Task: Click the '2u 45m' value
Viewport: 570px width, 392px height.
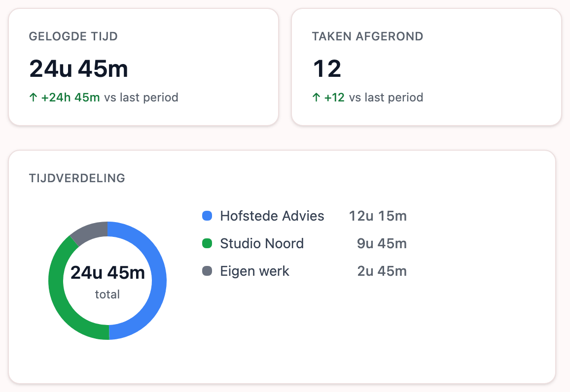Action: click(382, 271)
